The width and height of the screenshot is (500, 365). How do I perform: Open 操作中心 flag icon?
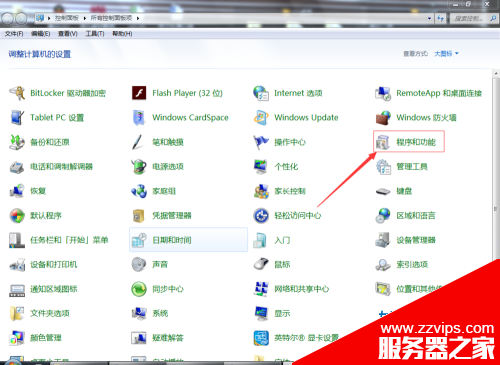coord(261,142)
